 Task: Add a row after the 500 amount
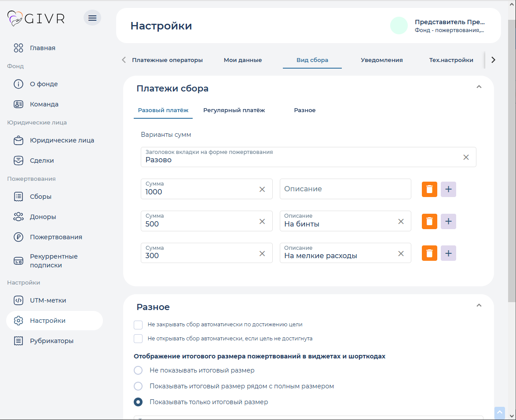[448, 221]
